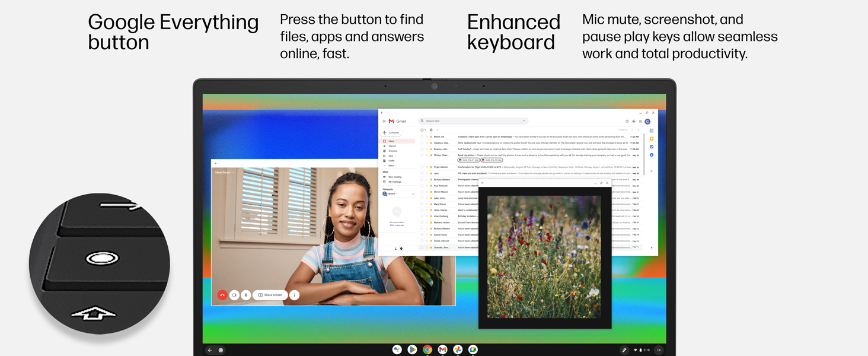Select the Clarence email checkbox

coord(422,143)
